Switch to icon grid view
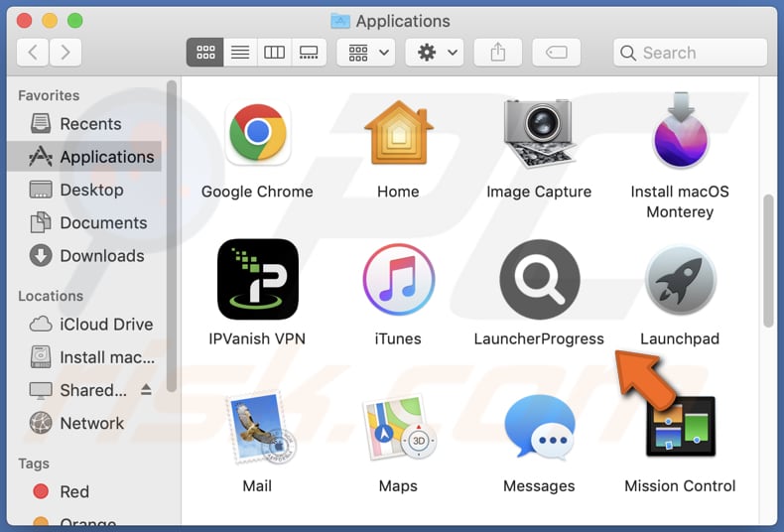This screenshot has height=532, width=784. coord(205,52)
